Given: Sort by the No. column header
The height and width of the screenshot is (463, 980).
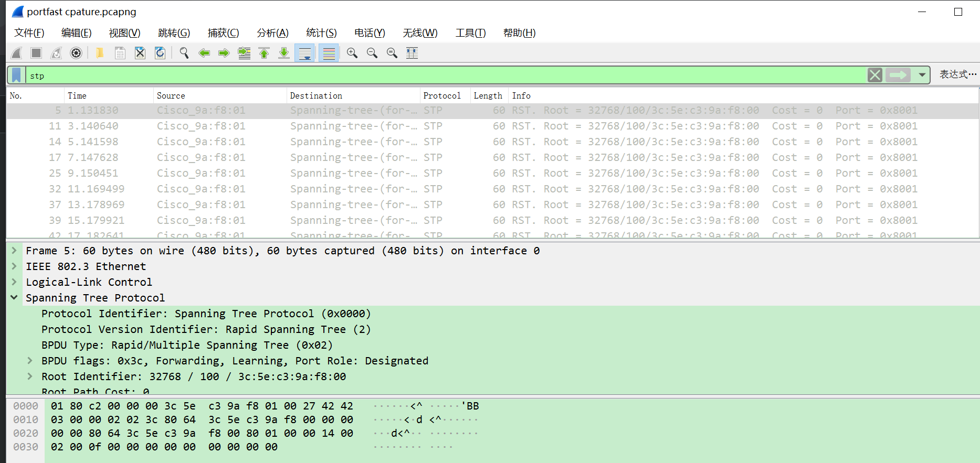Looking at the screenshot, I should click(35, 95).
